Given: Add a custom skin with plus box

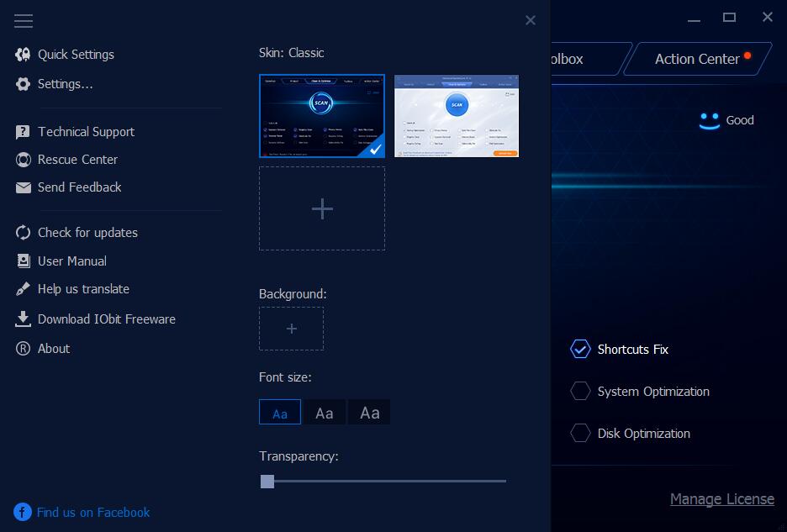Looking at the screenshot, I should (322, 208).
